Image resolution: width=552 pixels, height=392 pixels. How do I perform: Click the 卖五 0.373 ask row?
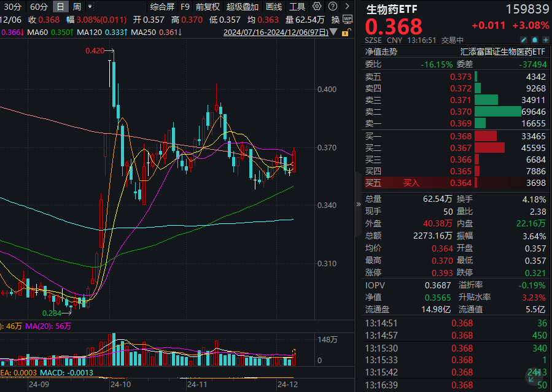tap(455, 77)
